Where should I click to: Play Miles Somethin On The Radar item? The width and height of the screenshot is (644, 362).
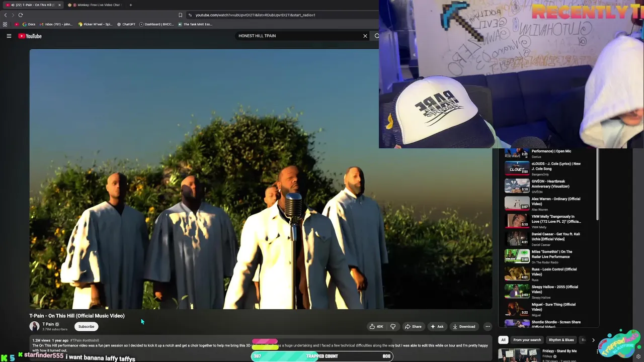[543, 256]
